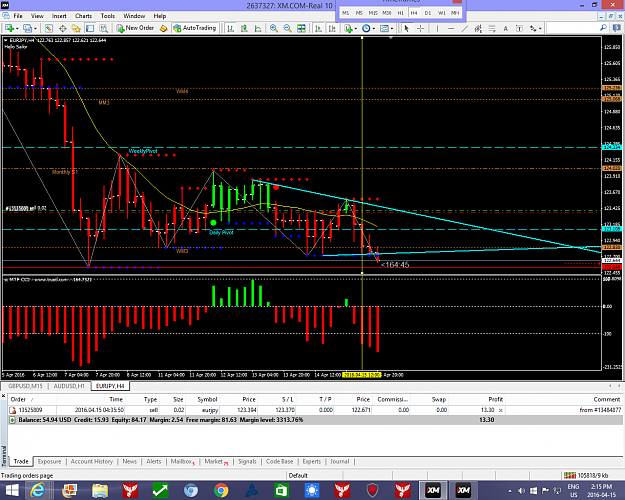
Task: Open the Journal terminal tab
Action: click(339, 461)
